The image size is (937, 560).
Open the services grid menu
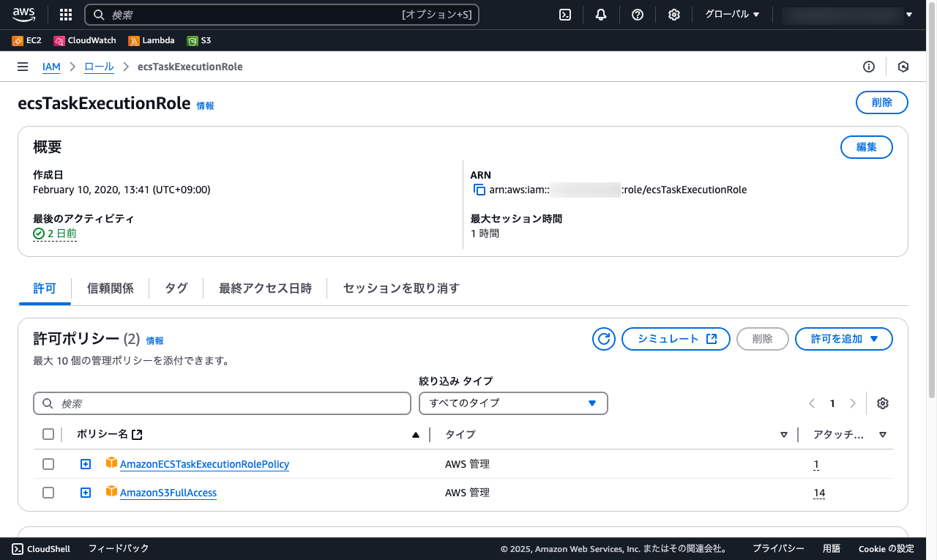tap(66, 15)
